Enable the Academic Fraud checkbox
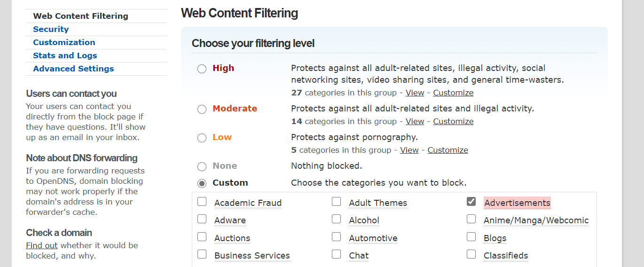 202,202
